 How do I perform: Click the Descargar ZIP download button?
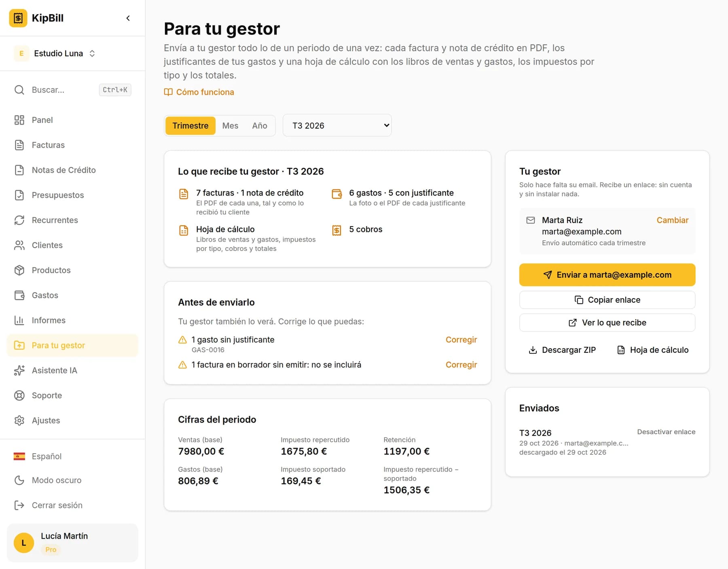click(562, 350)
